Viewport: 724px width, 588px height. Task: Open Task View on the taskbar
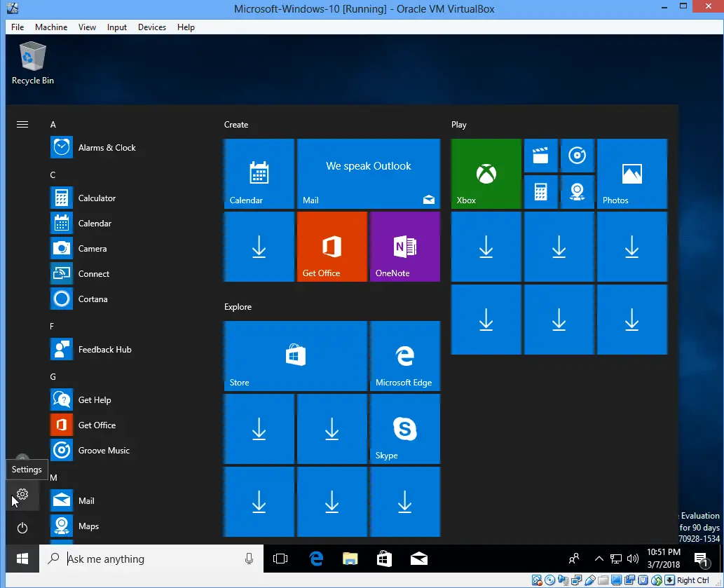[x=280, y=559]
